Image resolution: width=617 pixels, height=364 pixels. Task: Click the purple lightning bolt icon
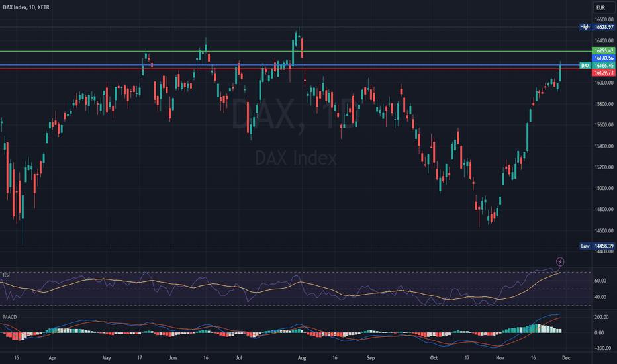click(560, 261)
